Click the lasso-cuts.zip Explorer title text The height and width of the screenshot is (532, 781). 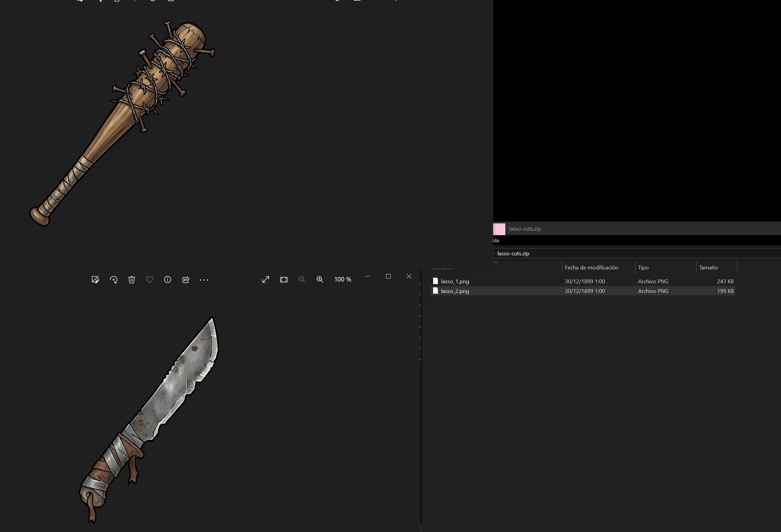click(525, 229)
